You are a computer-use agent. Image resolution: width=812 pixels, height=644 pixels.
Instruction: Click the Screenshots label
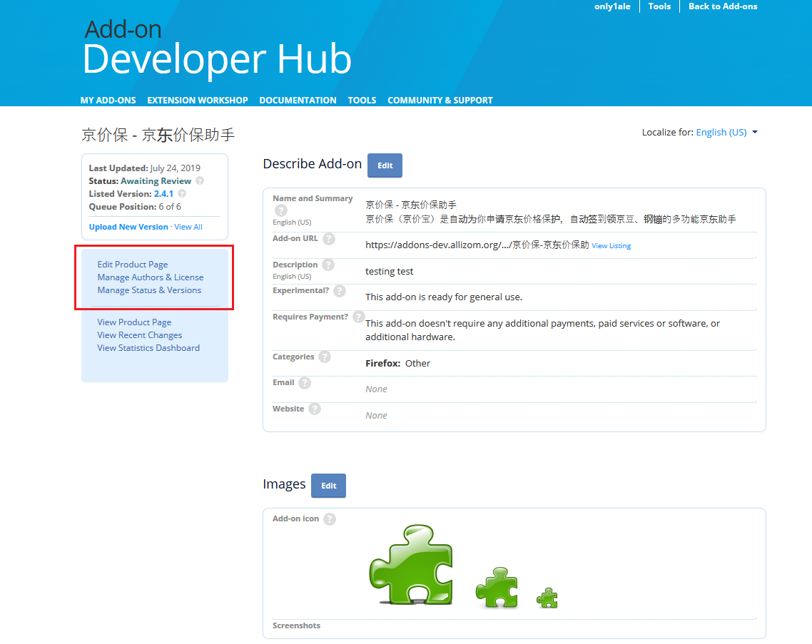tap(296, 625)
